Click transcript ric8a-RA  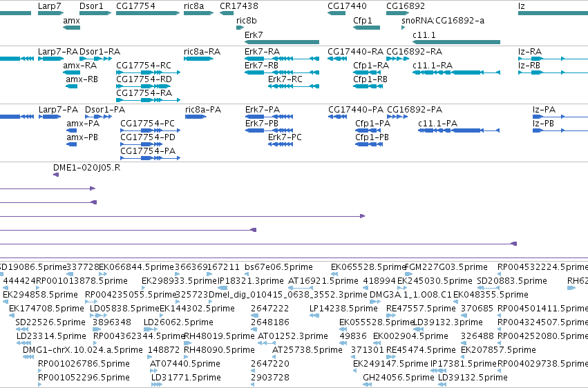198,59
